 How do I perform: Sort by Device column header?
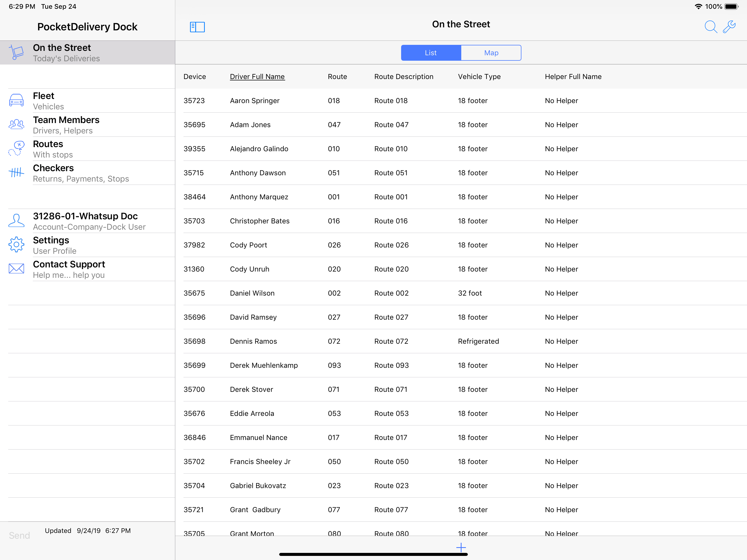pos(194,77)
